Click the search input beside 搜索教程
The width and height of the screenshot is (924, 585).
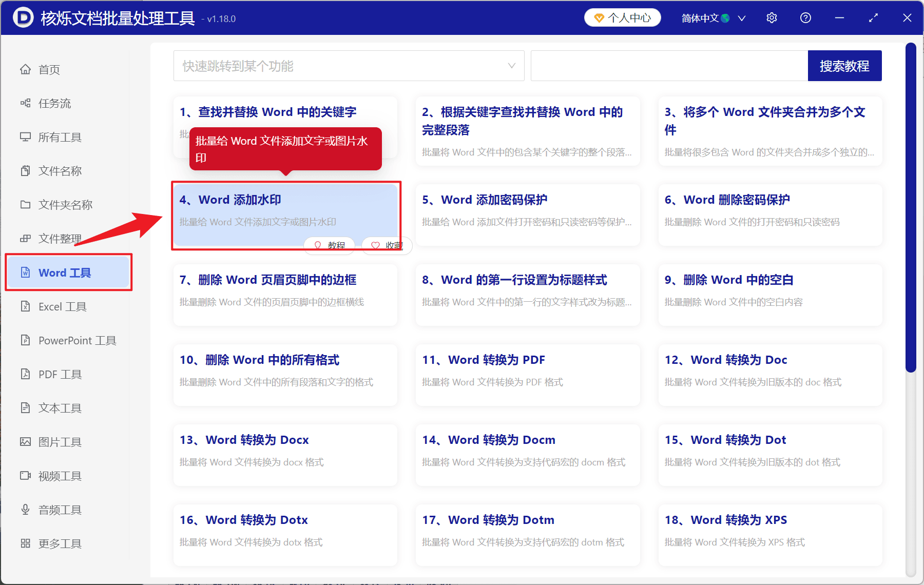pos(667,66)
